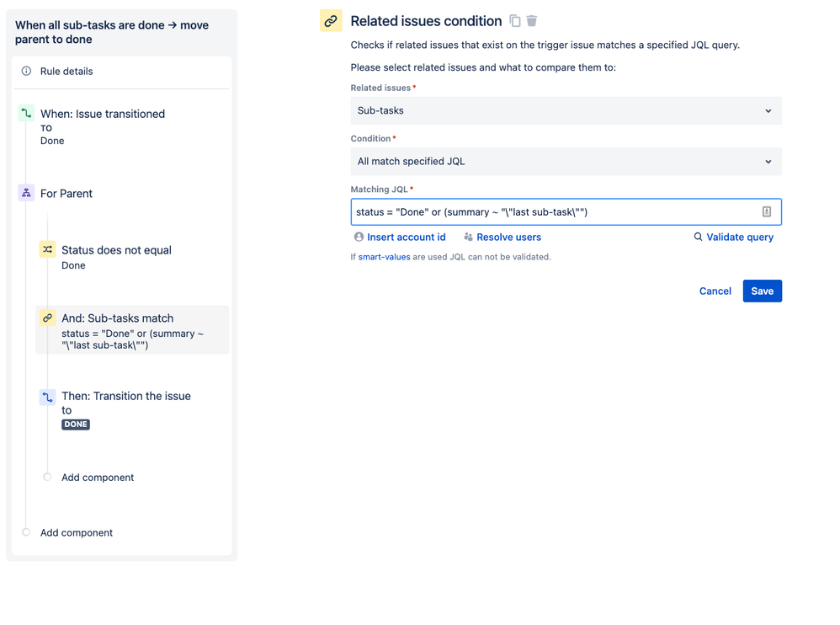Click the yellow link icon in condition header
Screen dimensions: 840x625
[331, 21]
